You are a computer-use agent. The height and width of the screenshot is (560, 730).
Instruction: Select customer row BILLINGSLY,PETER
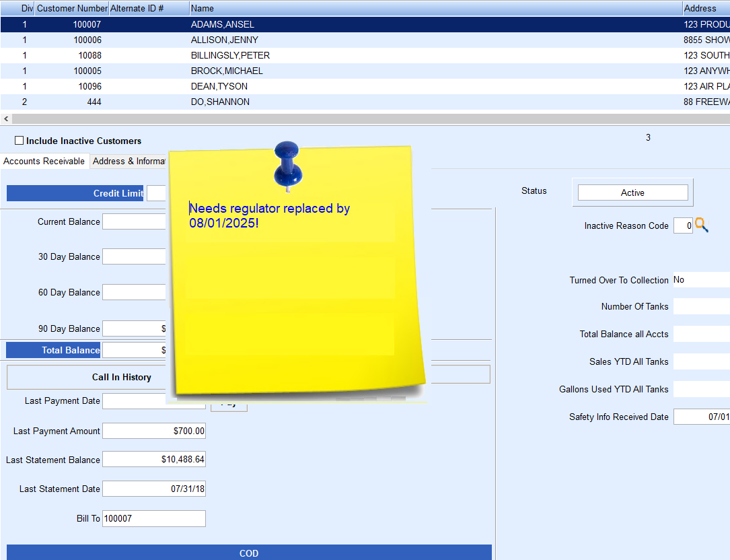pos(365,55)
